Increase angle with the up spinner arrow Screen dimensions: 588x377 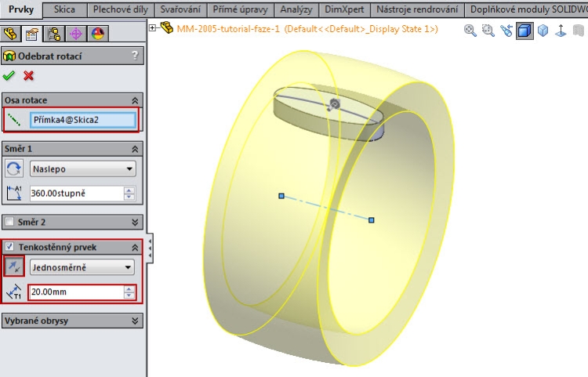tap(129, 190)
